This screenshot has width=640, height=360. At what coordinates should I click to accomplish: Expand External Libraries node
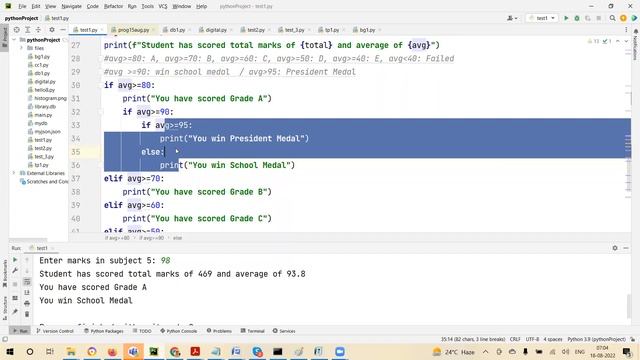[x=15, y=173]
